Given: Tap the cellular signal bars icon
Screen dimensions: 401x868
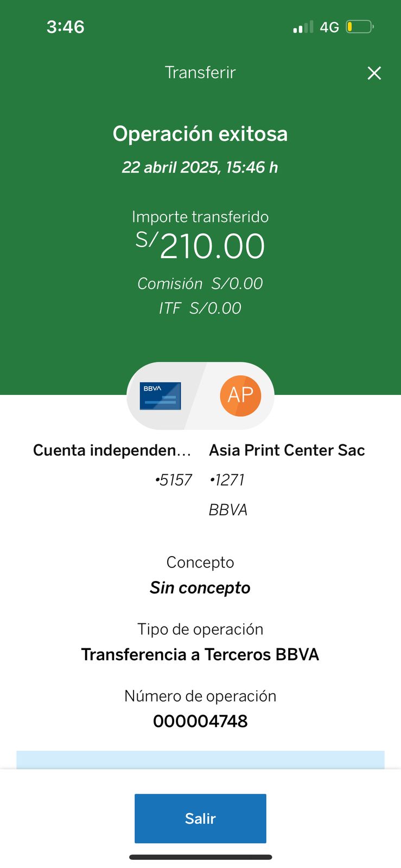Looking at the screenshot, I should [303, 27].
